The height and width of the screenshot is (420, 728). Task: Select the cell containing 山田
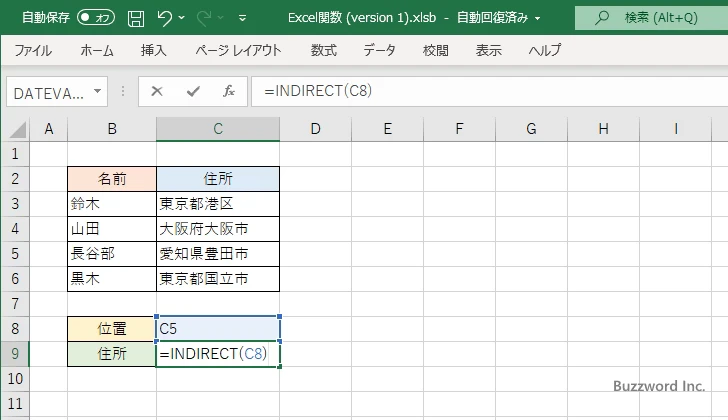click(x=112, y=229)
